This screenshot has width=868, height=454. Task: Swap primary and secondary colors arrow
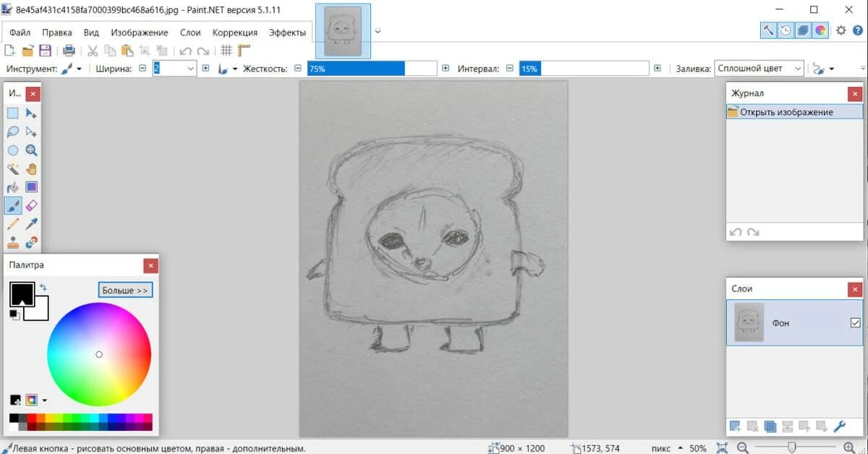pyautogui.click(x=43, y=288)
